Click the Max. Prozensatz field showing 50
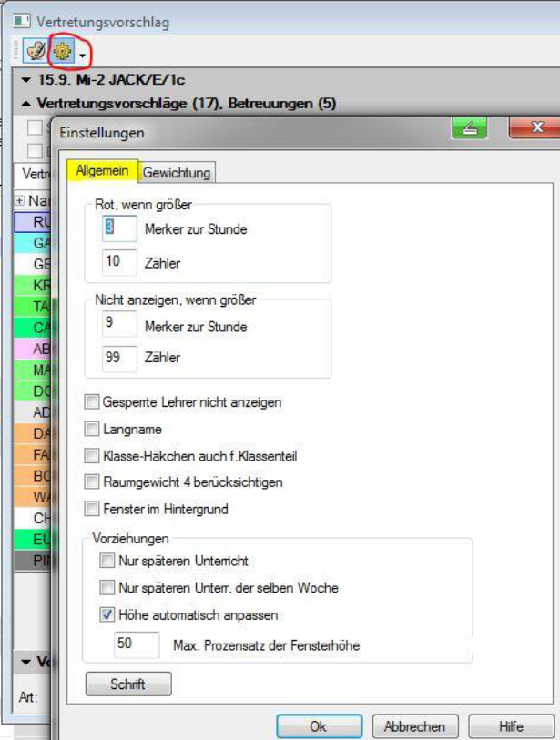 point(136,645)
